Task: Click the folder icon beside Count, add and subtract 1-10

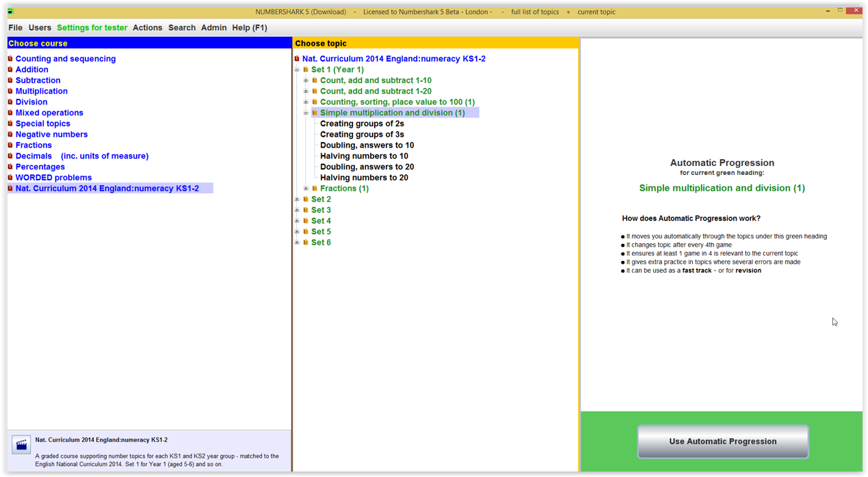Action: pos(315,81)
